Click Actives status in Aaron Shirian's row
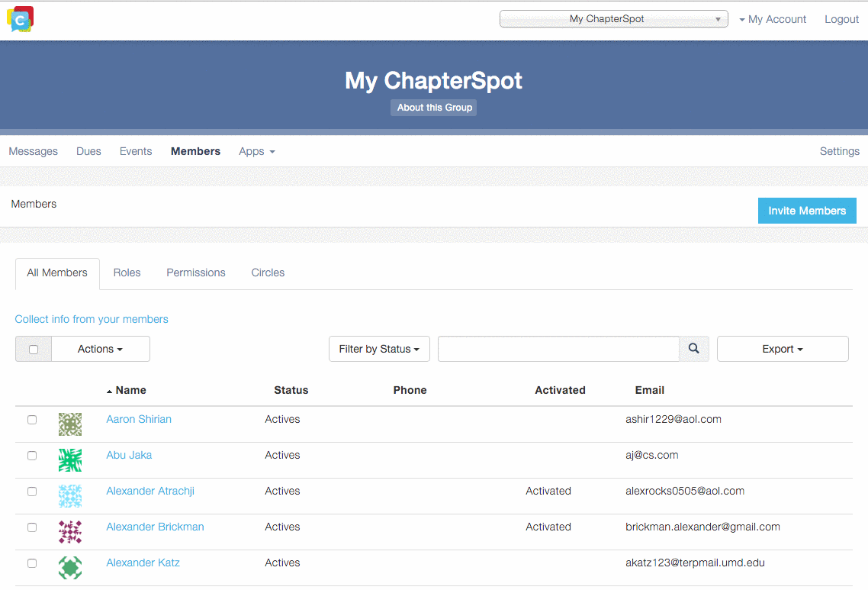Viewport: 868px width, 590px height. (x=282, y=419)
